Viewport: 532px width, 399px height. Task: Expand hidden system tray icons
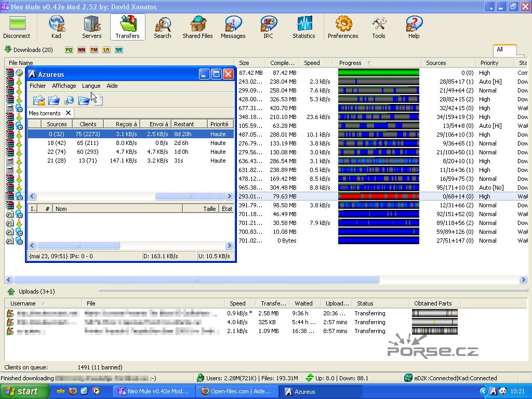(x=484, y=391)
